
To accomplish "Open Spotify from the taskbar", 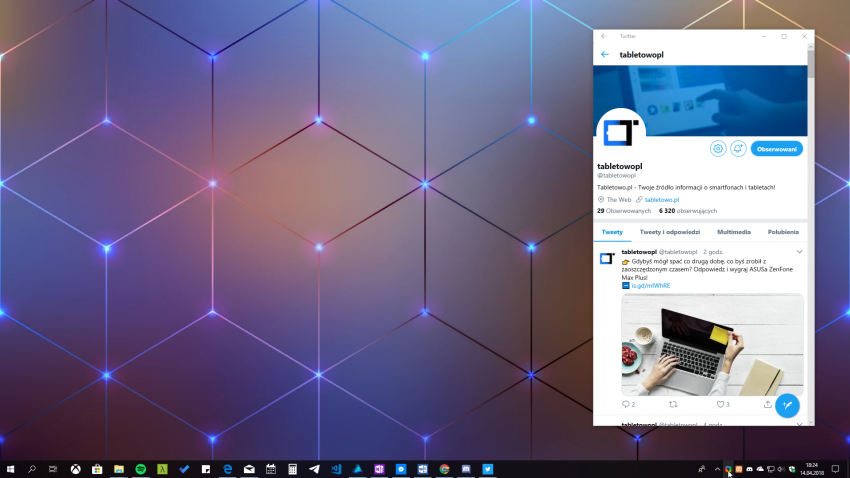I will click(140, 468).
